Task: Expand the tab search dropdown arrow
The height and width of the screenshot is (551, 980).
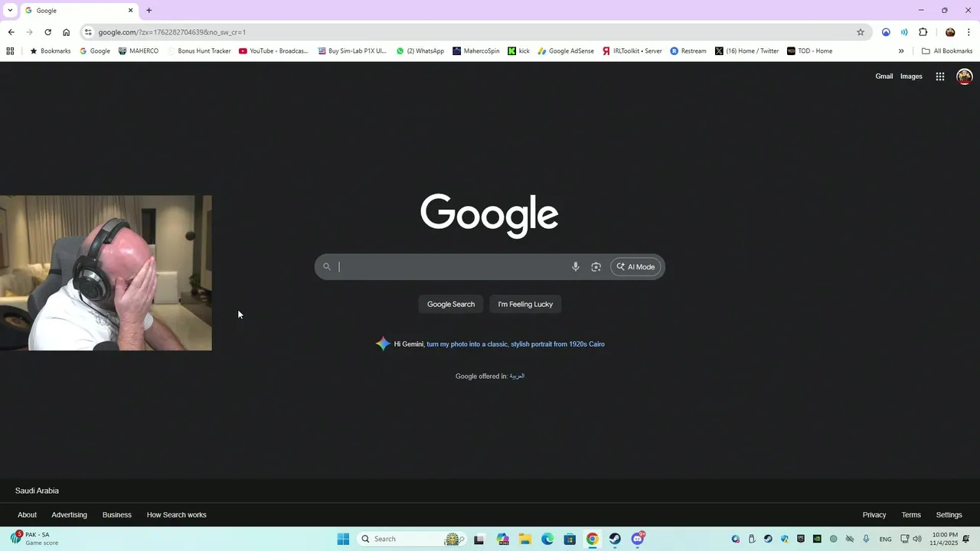Action: pos(10,11)
